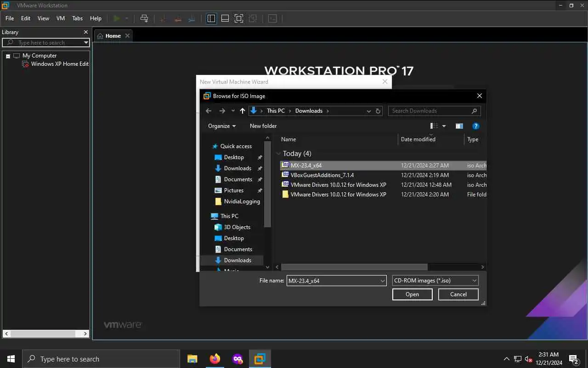This screenshot has height=368, width=588.
Task: Click the Library panel horizontal scrollbar
Action: [43, 334]
